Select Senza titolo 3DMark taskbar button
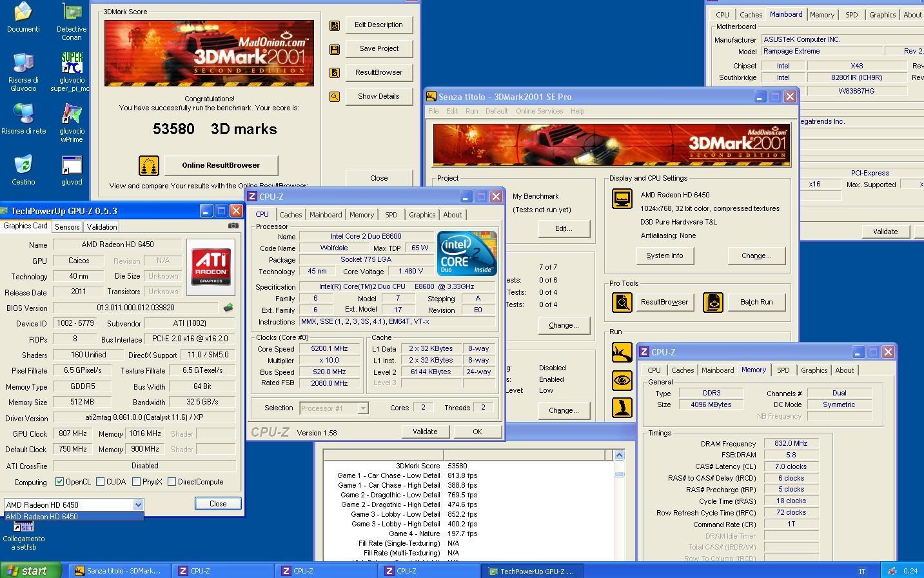Screen dimensions: 924x578 coord(119,571)
